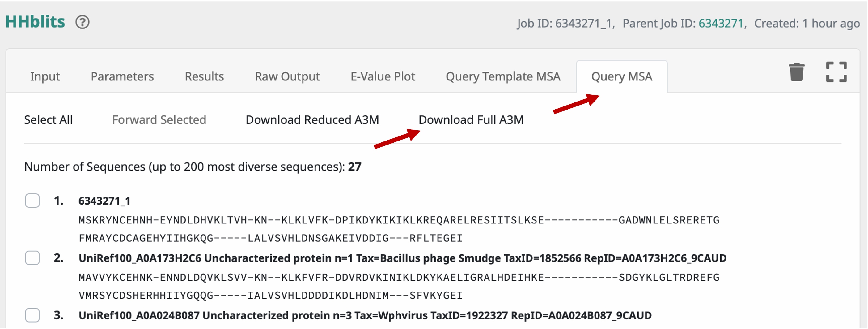Check the box for sequence 3 (UniRef100_A0A024B087)
The height and width of the screenshot is (329, 868).
click(x=32, y=315)
